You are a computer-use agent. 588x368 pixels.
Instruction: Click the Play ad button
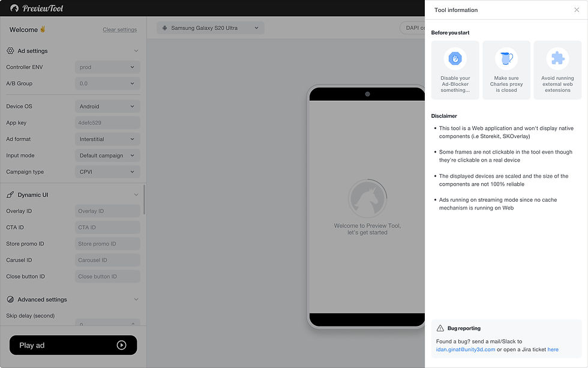click(x=73, y=345)
